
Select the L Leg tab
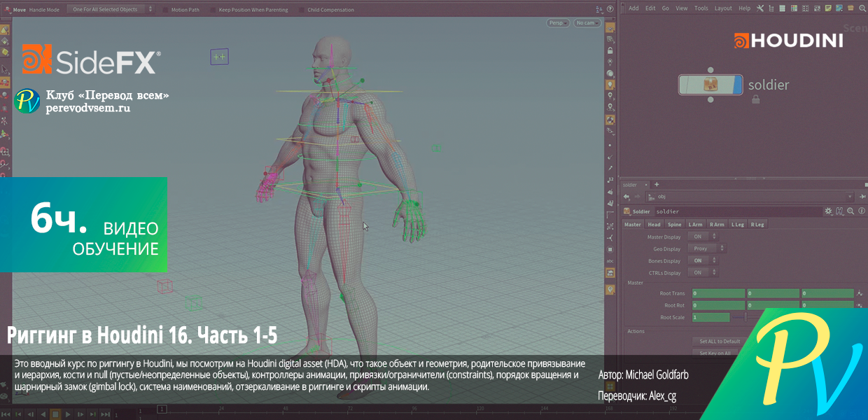pos(737,225)
